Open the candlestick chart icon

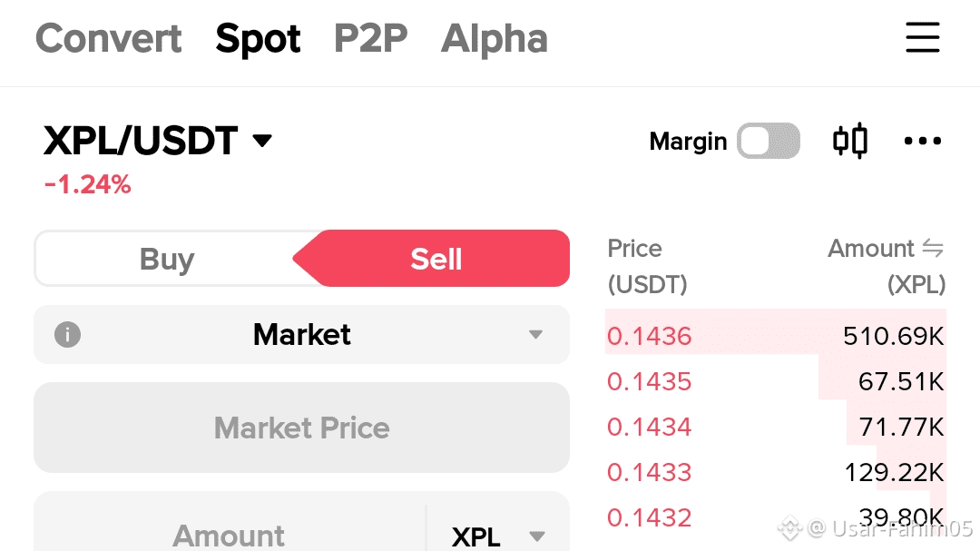850,142
